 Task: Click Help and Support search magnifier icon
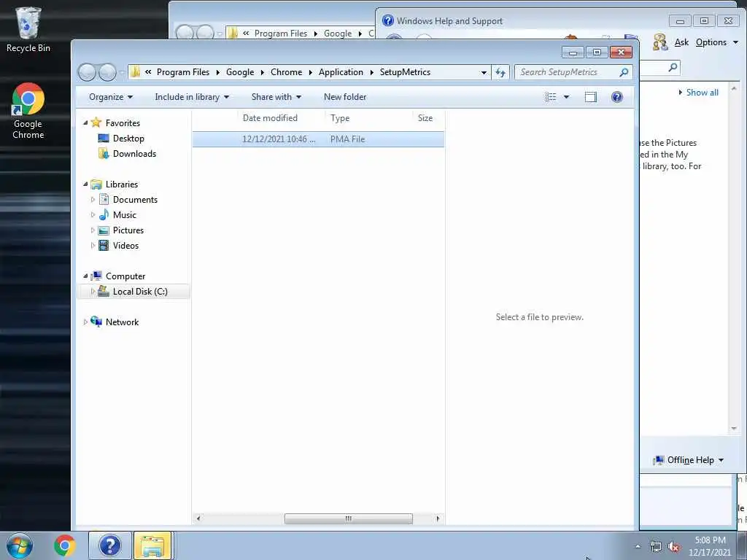coord(673,67)
